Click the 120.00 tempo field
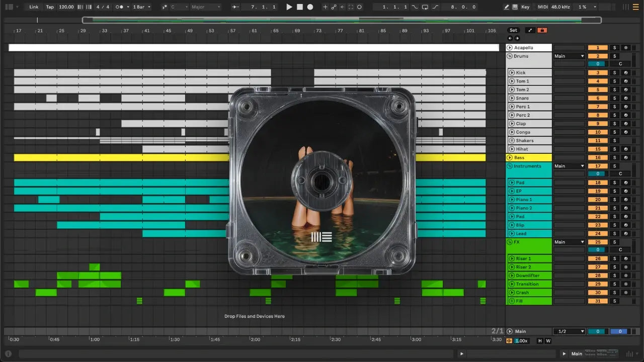This screenshot has height=362, width=644. [66, 7]
